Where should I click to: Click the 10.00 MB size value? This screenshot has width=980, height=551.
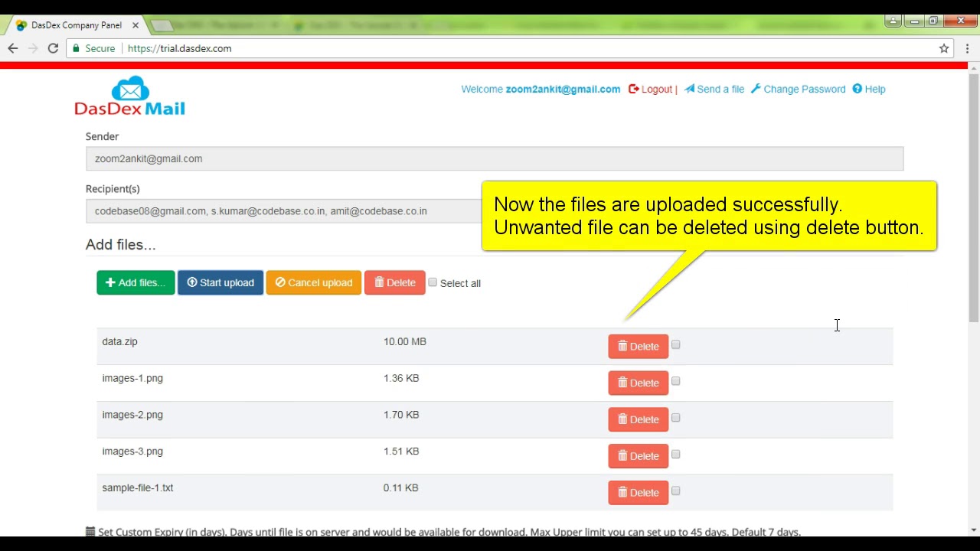coord(405,342)
